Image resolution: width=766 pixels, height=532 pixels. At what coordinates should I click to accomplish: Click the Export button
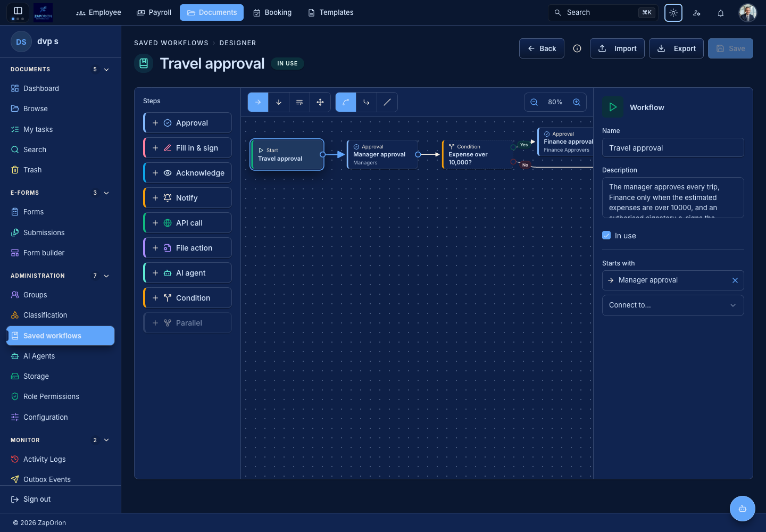[x=676, y=48]
